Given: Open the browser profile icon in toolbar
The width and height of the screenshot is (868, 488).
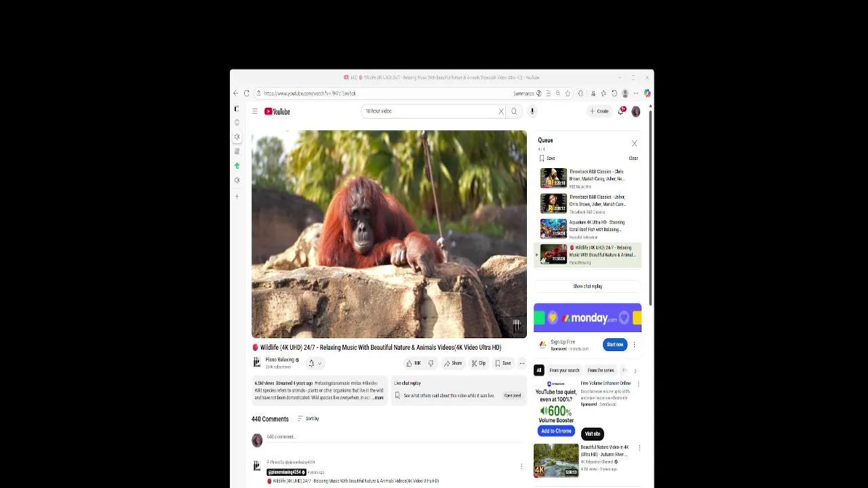Looking at the screenshot, I should coord(625,94).
